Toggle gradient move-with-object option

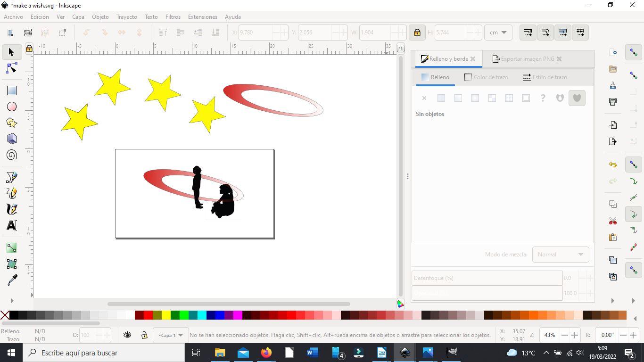(x=563, y=33)
